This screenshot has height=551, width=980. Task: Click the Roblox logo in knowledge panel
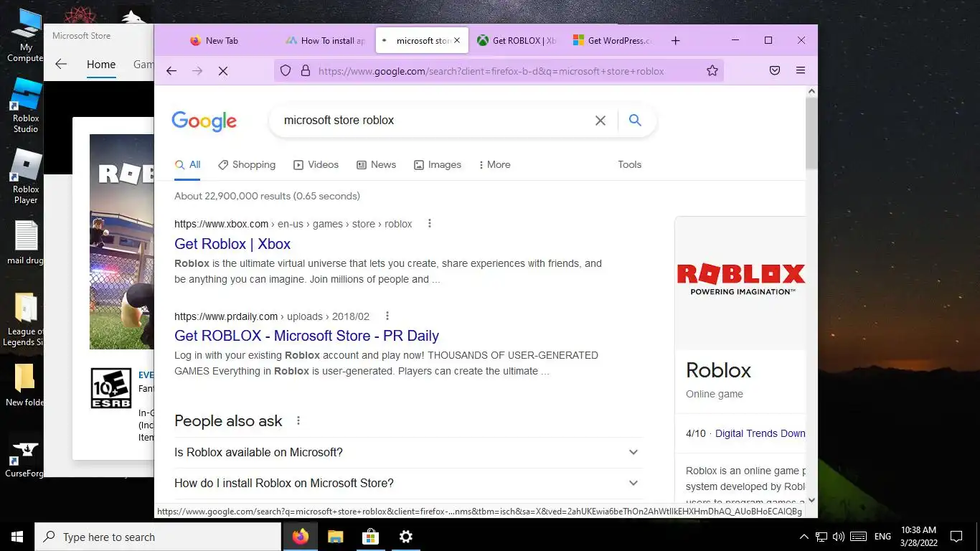click(740, 280)
